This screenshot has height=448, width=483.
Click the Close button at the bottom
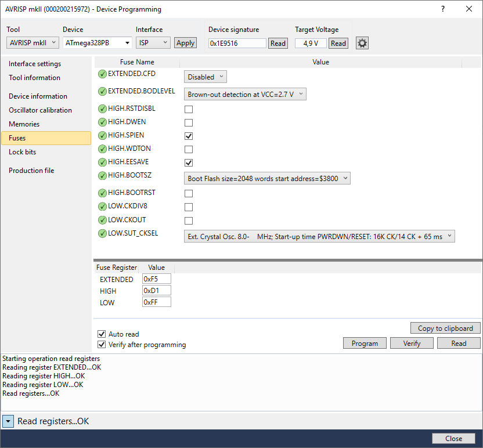pyautogui.click(x=454, y=439)
